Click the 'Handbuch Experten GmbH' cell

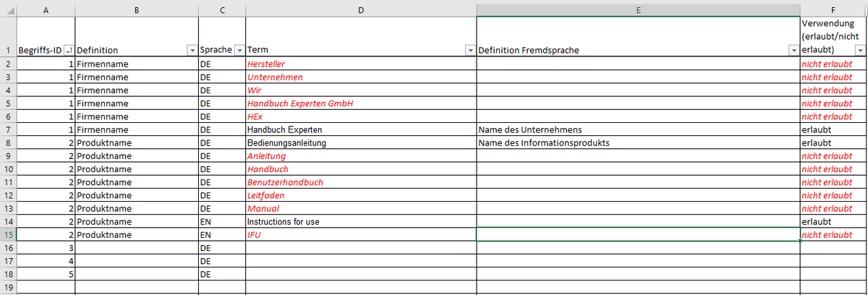[x=361, y=103]
